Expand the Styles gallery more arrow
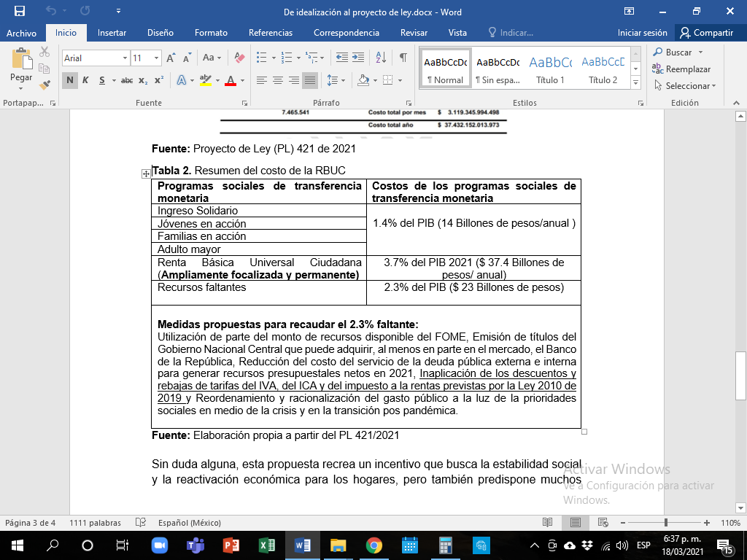The height and width of the screenshot is (560, 747). point(635,83)
